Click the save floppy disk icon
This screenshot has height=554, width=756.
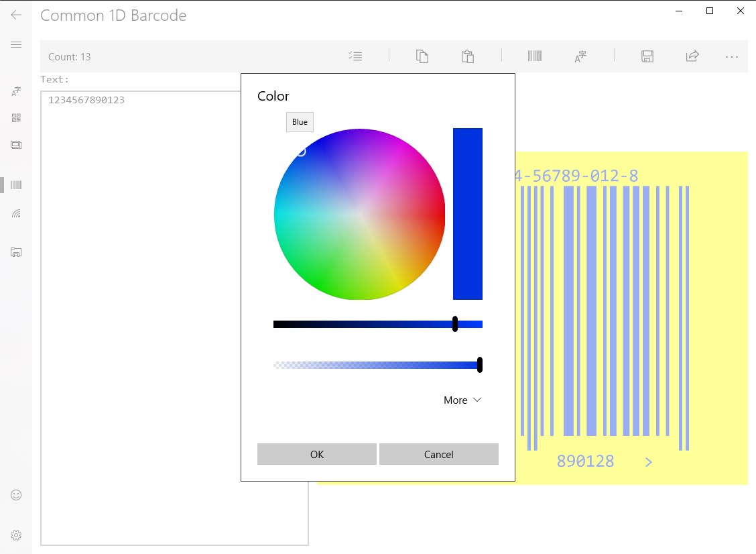pos(647,56)
